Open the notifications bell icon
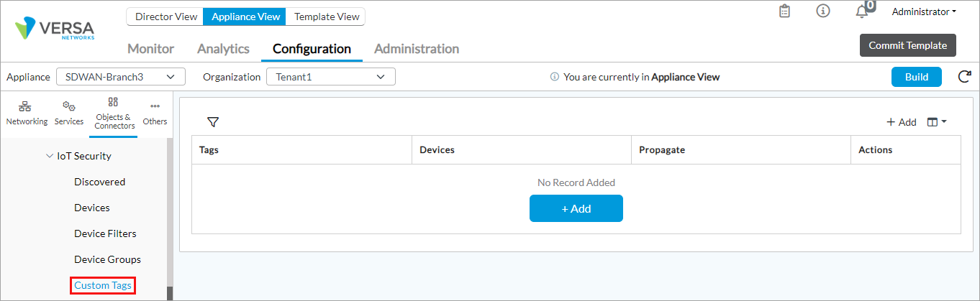Viewport: 980px width, 301px height. (861, 12)
